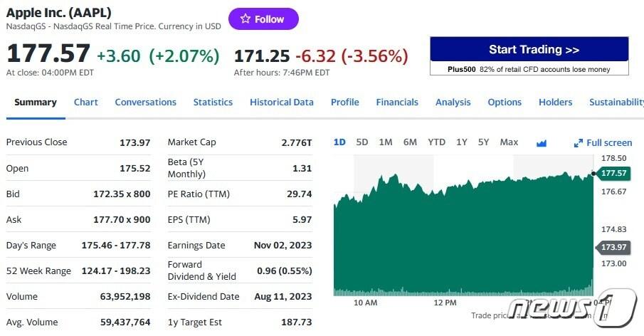Open the Statistics tab
This screenshot has width=644, height=336.
pyautogui.click(x=213, y=103)
